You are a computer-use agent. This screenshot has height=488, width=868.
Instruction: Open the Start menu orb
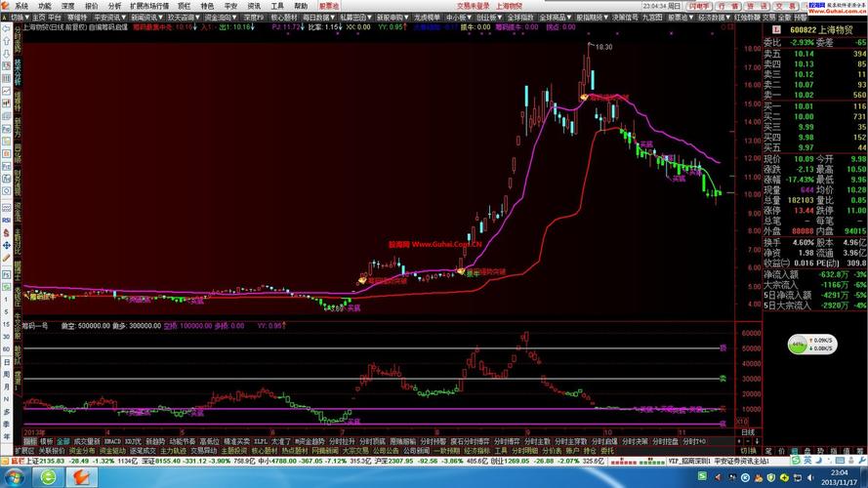[x=15, y=477]
